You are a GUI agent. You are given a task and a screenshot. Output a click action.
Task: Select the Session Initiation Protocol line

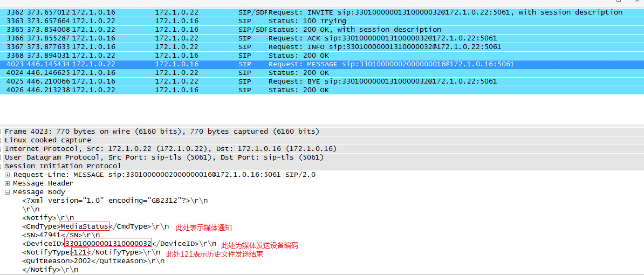(63, 166)
